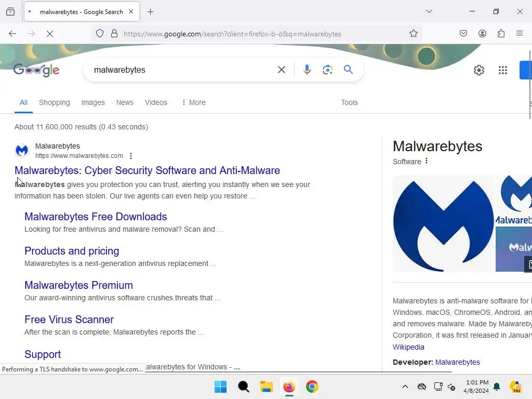This screenshot has height=399, width=532.
Task: Open Wikipedia link in knowledge panel
Action: (x=408, y=347)
